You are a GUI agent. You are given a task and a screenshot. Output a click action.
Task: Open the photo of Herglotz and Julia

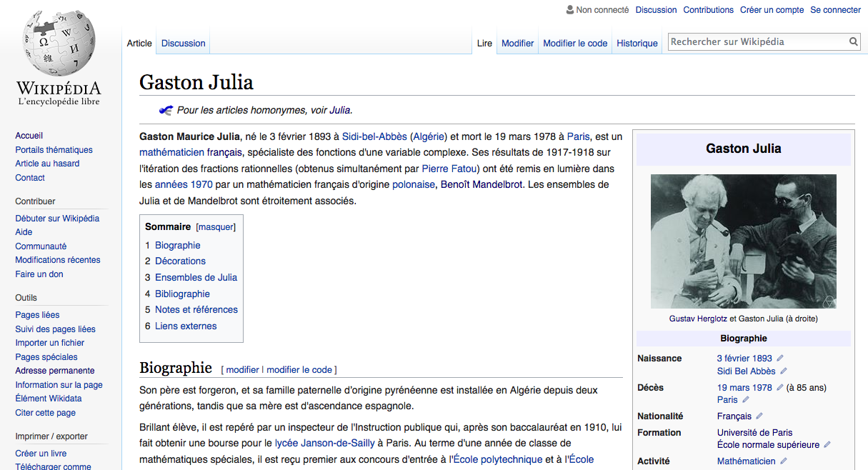pos(744,241)
